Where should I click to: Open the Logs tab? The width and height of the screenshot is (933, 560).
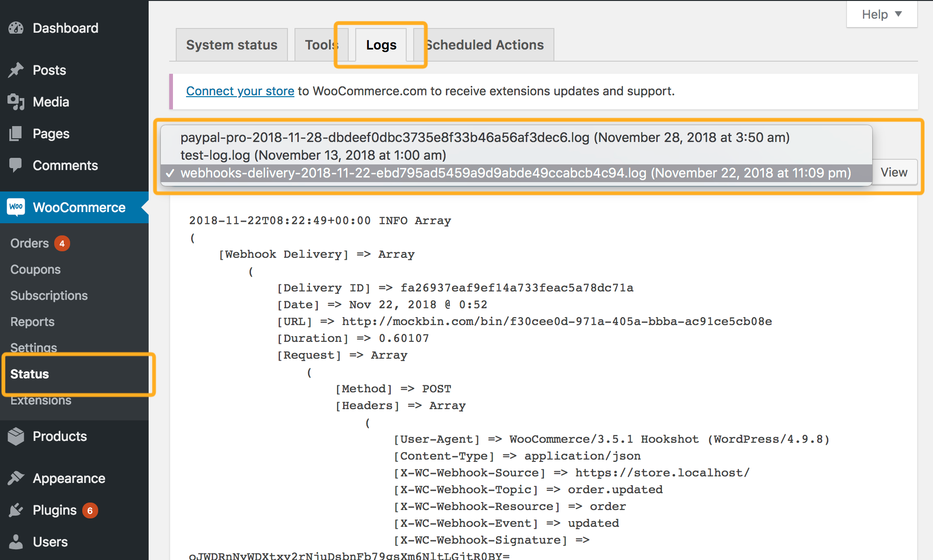coord(381,45)
